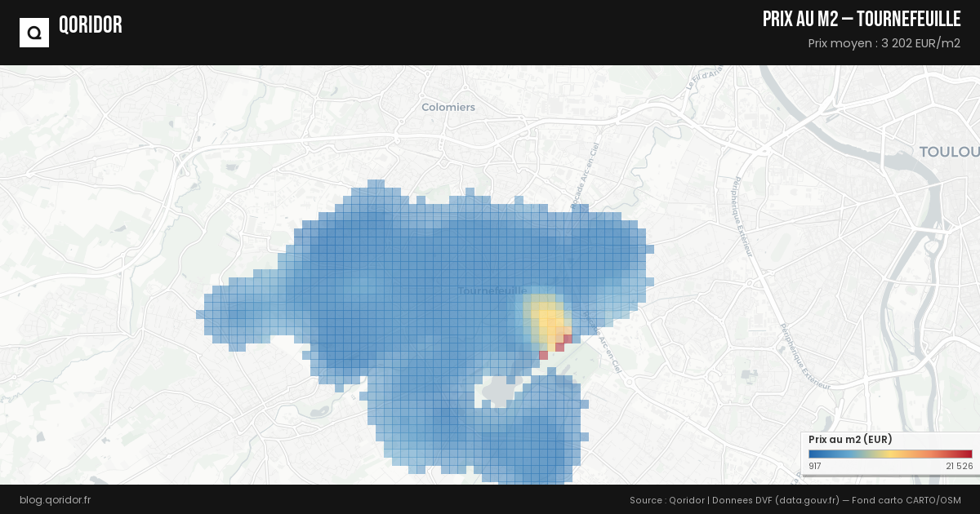The width and height of the screenshot is (980, 514).
Task: Open the blog.qoridor.fr link
Action: (55, 499)
